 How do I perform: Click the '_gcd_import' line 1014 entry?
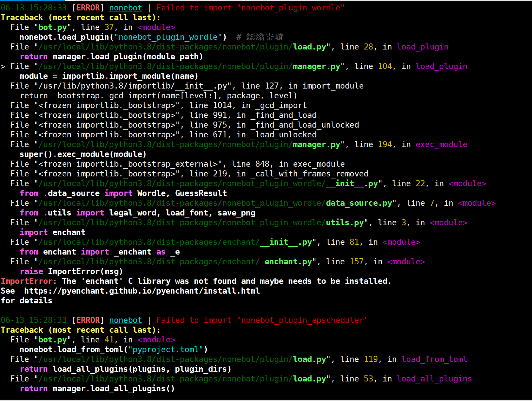159,105
